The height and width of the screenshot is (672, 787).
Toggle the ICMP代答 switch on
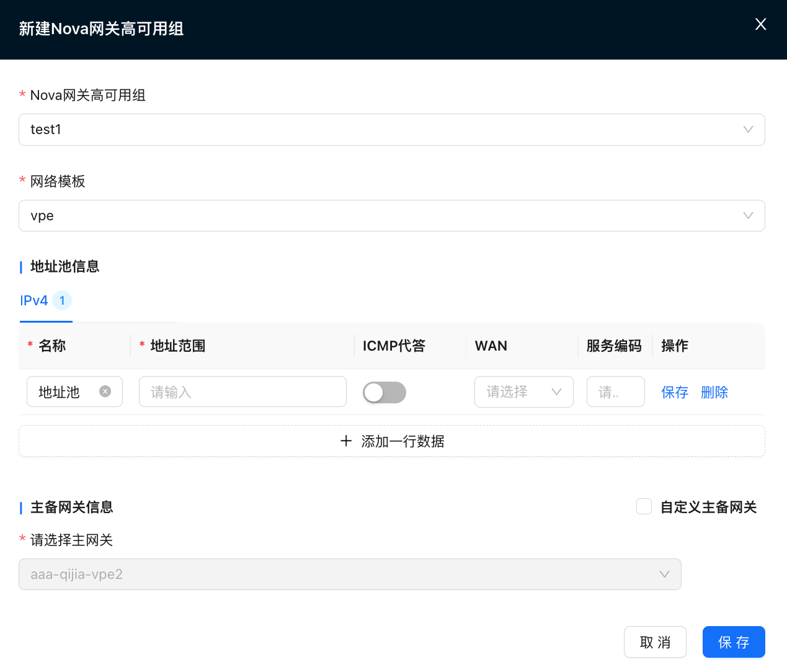point(384,392)
